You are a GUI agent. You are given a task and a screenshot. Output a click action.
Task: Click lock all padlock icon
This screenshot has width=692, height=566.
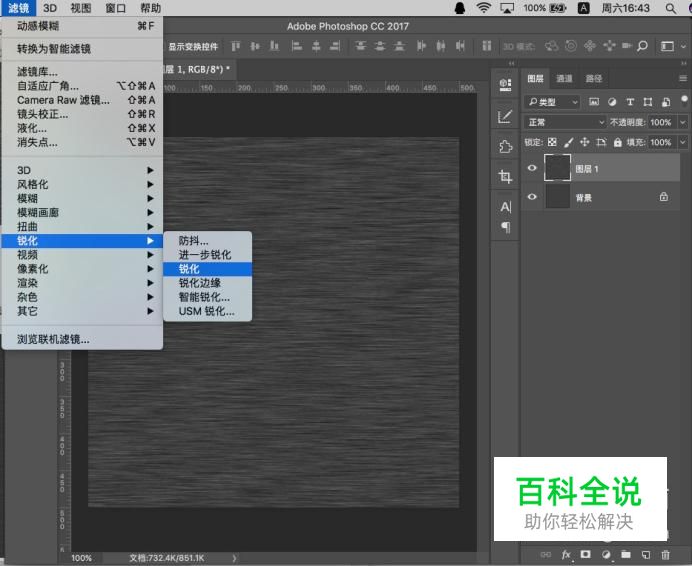617,142
